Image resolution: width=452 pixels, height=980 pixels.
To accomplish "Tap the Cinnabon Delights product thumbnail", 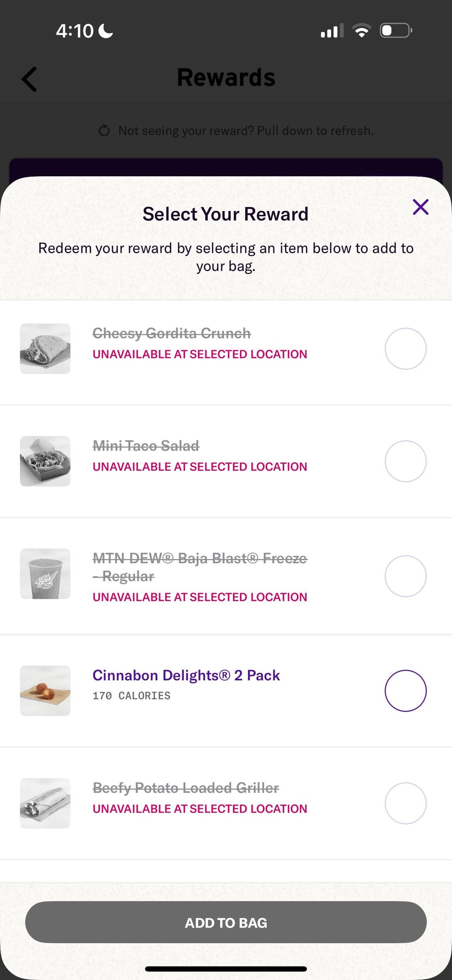I will point(45,691).
